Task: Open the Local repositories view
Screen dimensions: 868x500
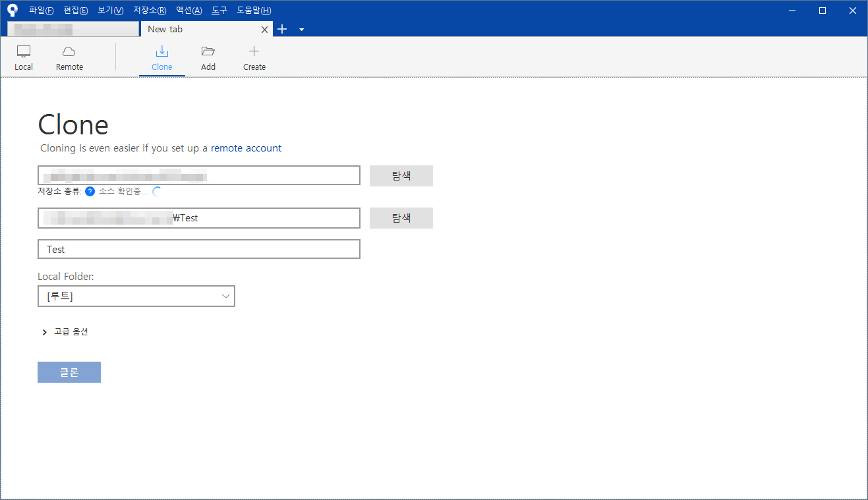Action: click(24, 58)
